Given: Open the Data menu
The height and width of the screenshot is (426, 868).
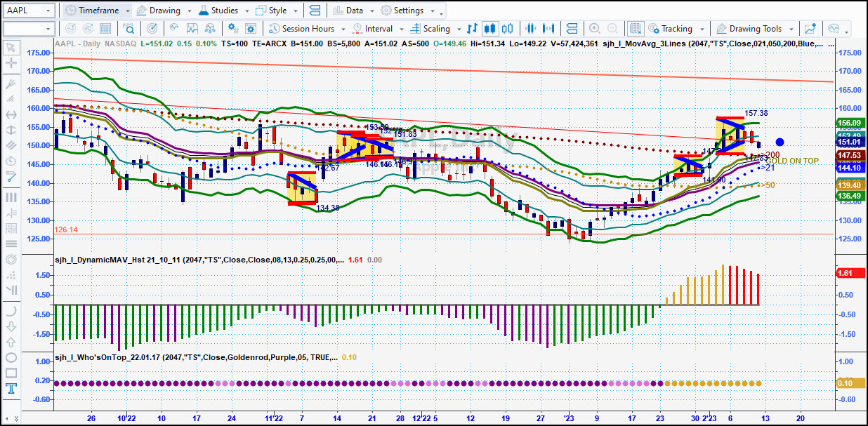Looking at the screenshot, I should pyautogui.click(x=352, y=11).
